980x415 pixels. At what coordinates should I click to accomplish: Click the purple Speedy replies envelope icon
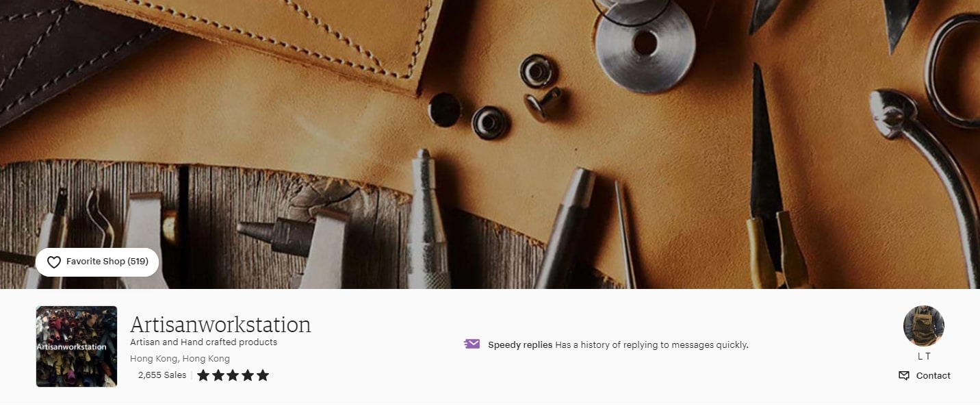tap(472, 344)
